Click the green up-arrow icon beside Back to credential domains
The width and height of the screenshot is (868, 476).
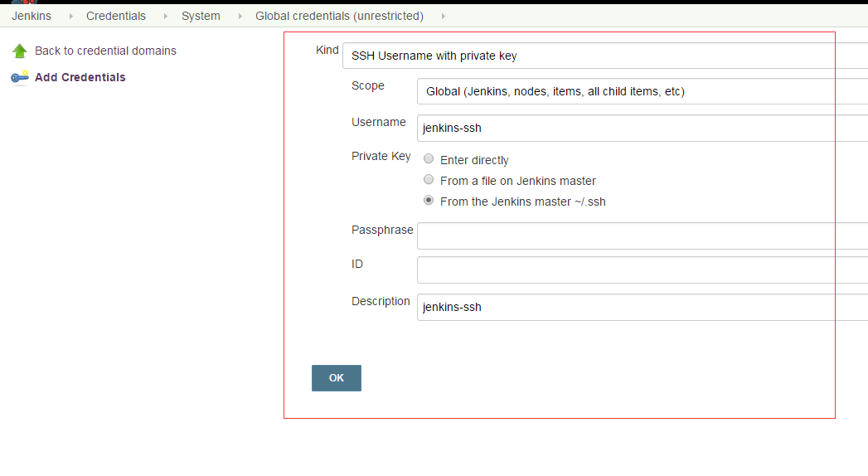19,51
